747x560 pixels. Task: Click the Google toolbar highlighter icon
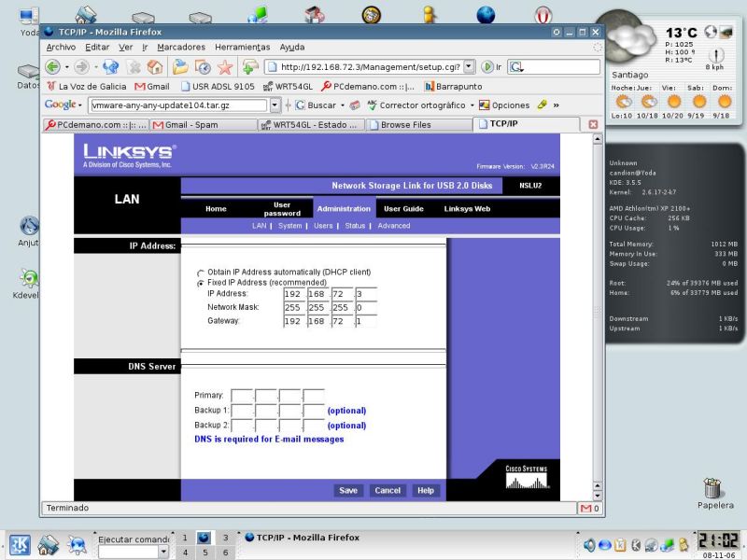pyautogui.click(x=542, y=105)
